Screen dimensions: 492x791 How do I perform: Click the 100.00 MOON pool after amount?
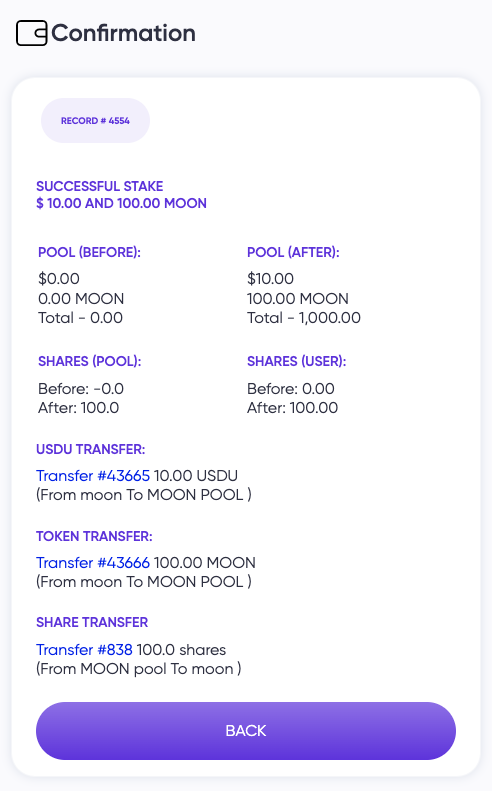pos(298,298)
